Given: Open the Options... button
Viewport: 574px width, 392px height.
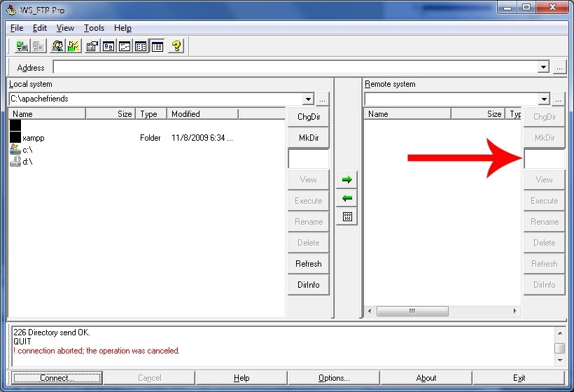Looking at the screenshot, I should click(x=334, y=378).
